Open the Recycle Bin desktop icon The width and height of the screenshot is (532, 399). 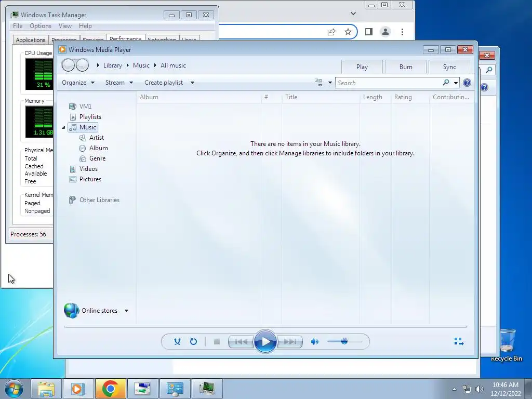point(507,345)
